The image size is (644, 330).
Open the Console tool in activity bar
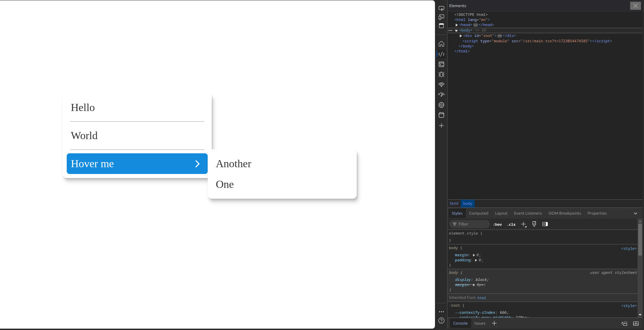(441, 64)
